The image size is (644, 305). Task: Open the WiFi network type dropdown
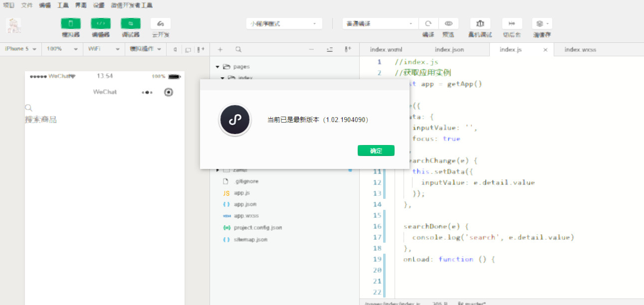coord(104,49)
